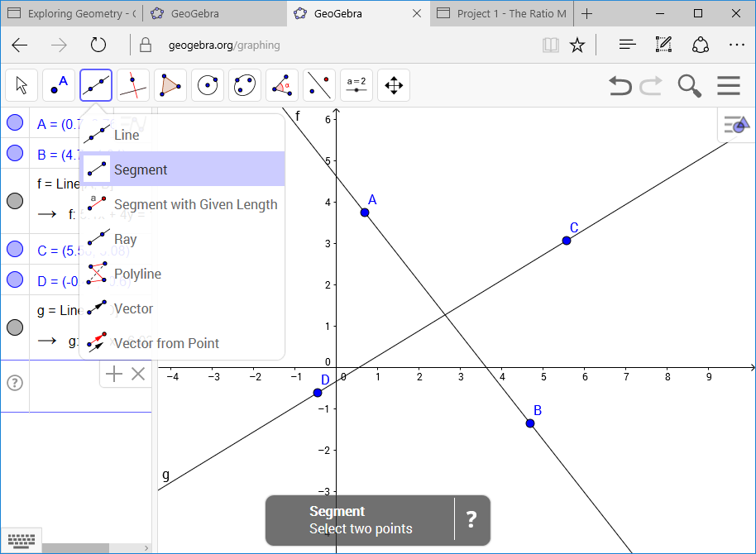Open the Perpendicular Line tool

click(x=133, y=85)
